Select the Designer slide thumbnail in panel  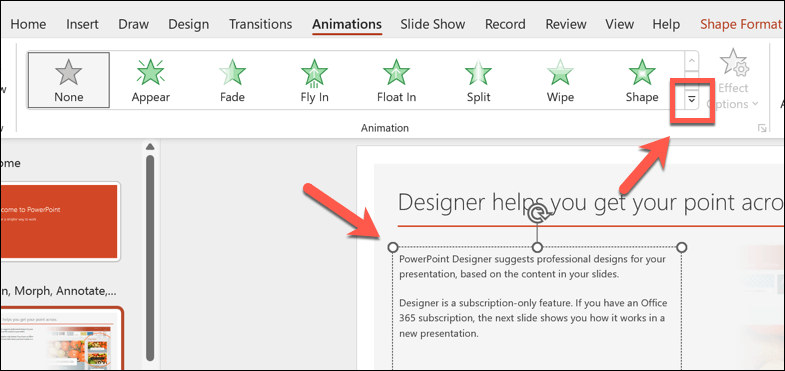click(x=61, y=338)
